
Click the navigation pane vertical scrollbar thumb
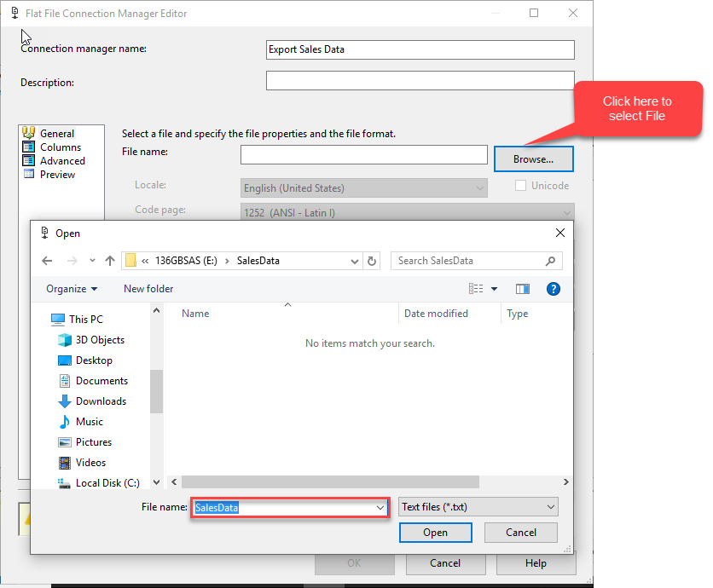[x=156, y=391]
